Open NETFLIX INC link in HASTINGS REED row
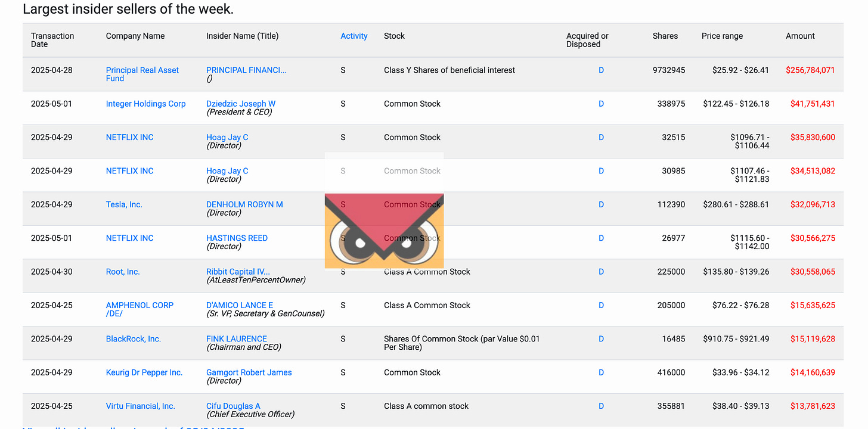Image resolution: width=868 pixels, height=429 pixels. point(129,238)
